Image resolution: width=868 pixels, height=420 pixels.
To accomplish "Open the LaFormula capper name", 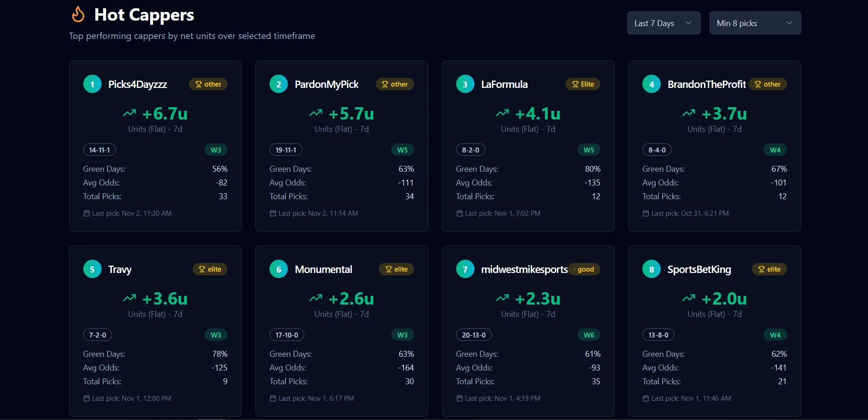I will 504,84.
